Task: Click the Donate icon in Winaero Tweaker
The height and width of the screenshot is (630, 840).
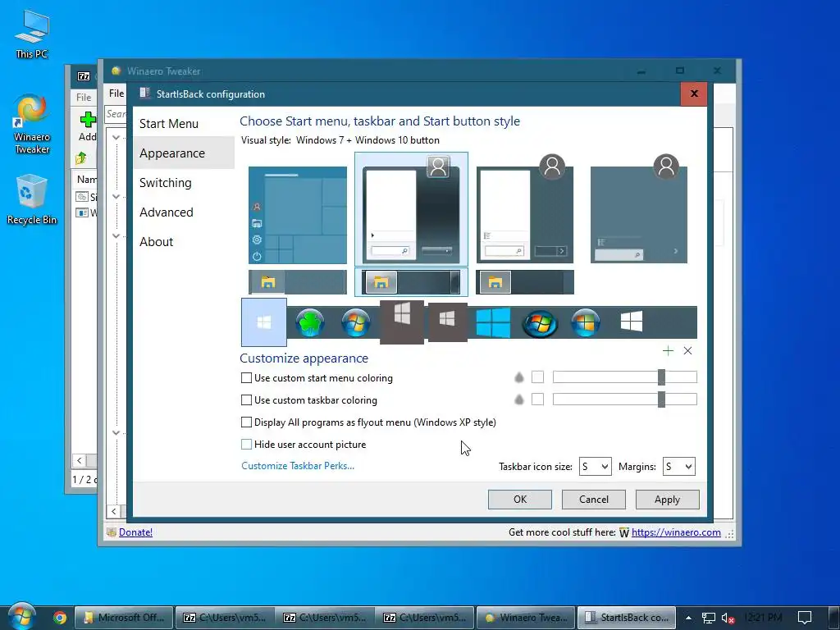Action: [112, 532]
